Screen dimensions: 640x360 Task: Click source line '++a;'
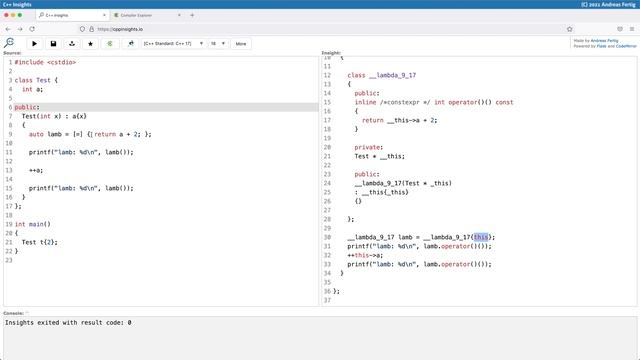click(x=36, y=170)
